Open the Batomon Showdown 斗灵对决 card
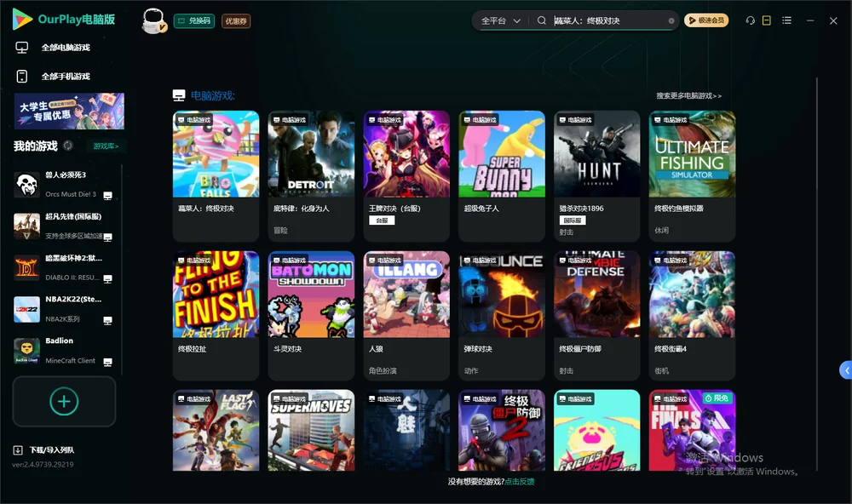Image resolution: width=852 pixels, height=504 pixels. (x=311, y=316)
